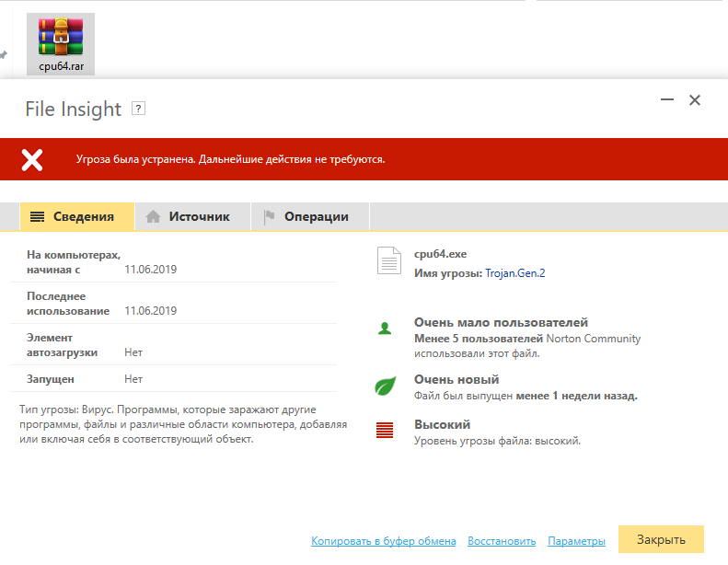Screen dimensions: 728x565
Task: Click the document icon beside cpu64.exe
Action: pyautogui.click(x=389, y=260)
